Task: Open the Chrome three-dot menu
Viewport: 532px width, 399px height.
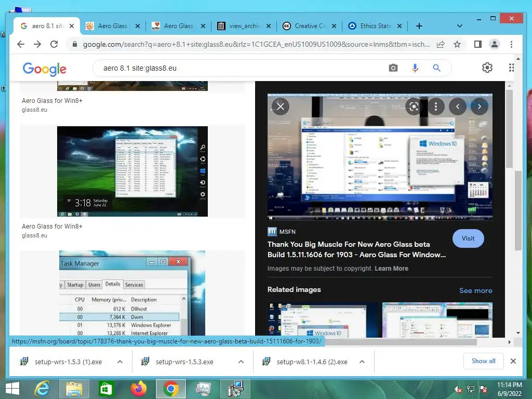Action: tap(511, 45)
